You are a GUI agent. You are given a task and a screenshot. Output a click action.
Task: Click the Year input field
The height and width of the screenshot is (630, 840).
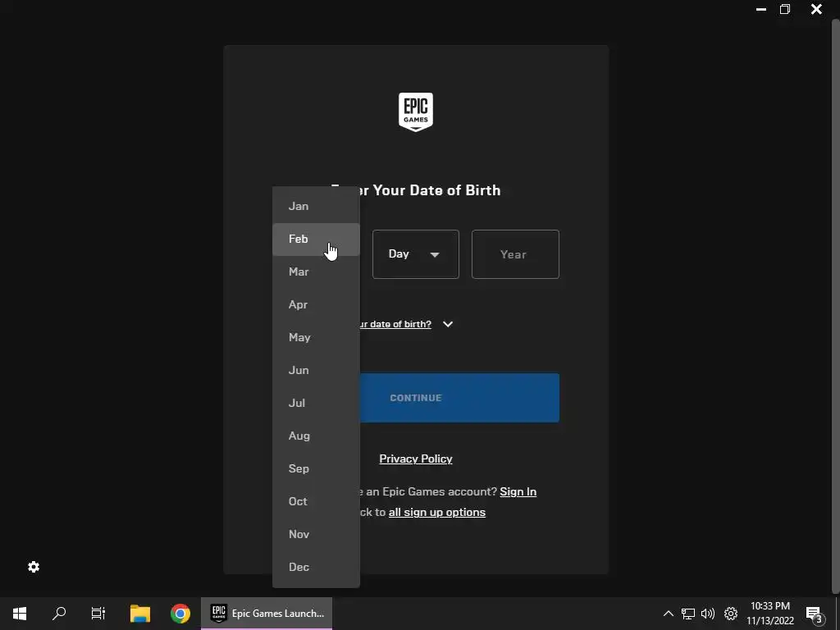tap(515, 254)
